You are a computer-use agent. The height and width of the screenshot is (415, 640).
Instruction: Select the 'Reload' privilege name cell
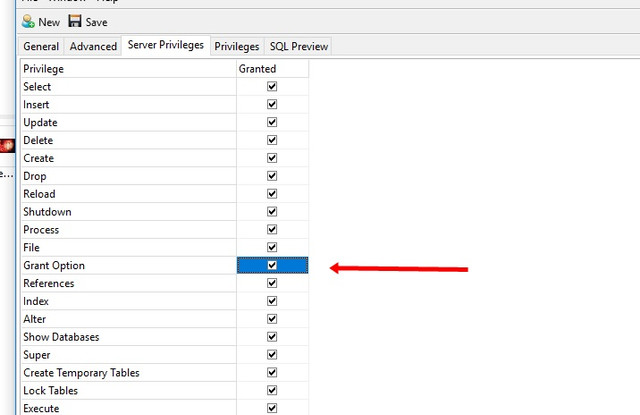[128, 194]
